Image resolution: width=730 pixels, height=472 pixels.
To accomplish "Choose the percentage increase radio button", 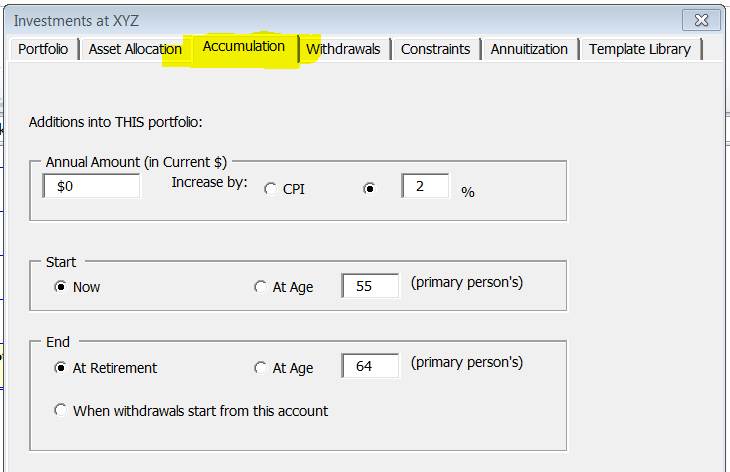I will click(x=370, y=188).
